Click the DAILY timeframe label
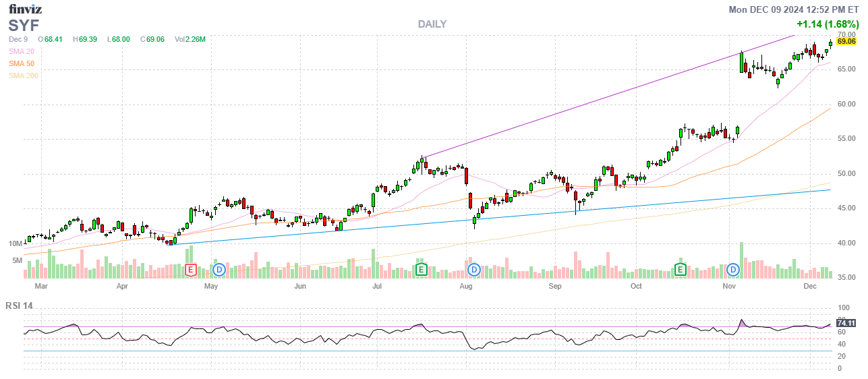 [432, 24]
